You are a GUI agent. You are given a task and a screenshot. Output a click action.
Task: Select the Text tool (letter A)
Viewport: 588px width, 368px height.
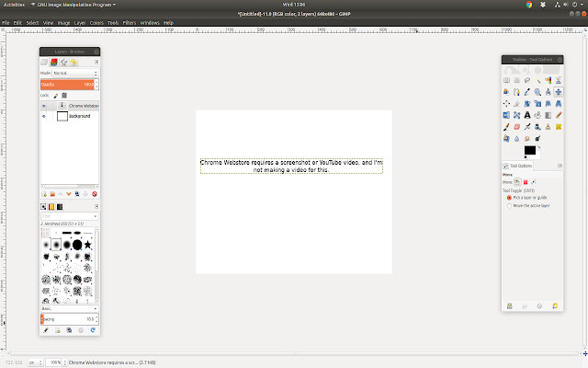527,115
